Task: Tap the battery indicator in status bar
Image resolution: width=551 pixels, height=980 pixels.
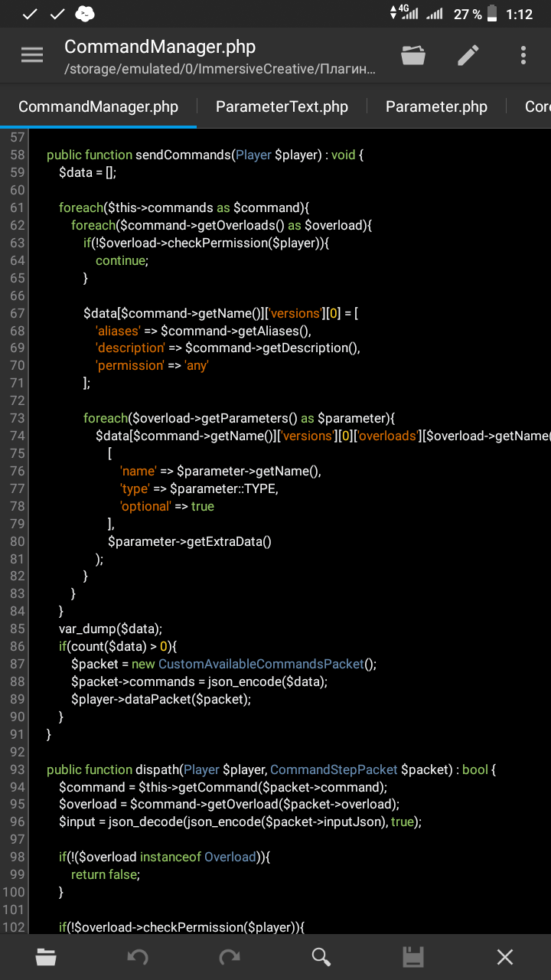Action: coord(492,14)
